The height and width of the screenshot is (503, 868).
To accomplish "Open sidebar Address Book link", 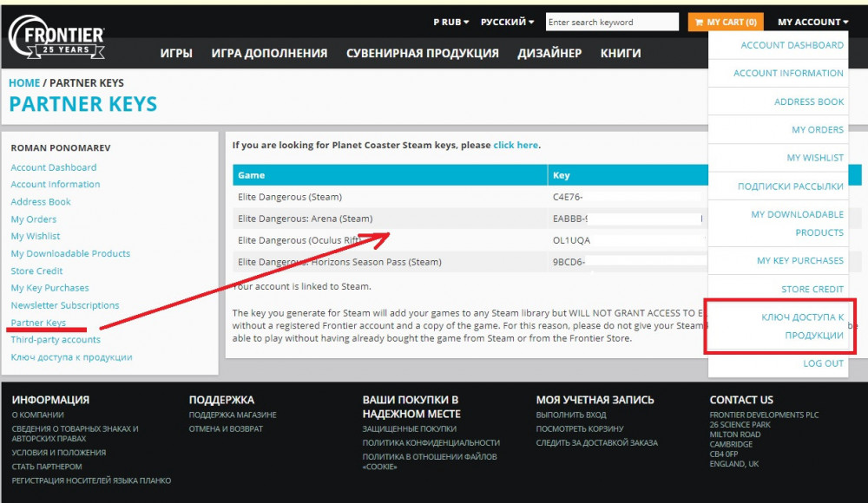I will pos(41,202).
